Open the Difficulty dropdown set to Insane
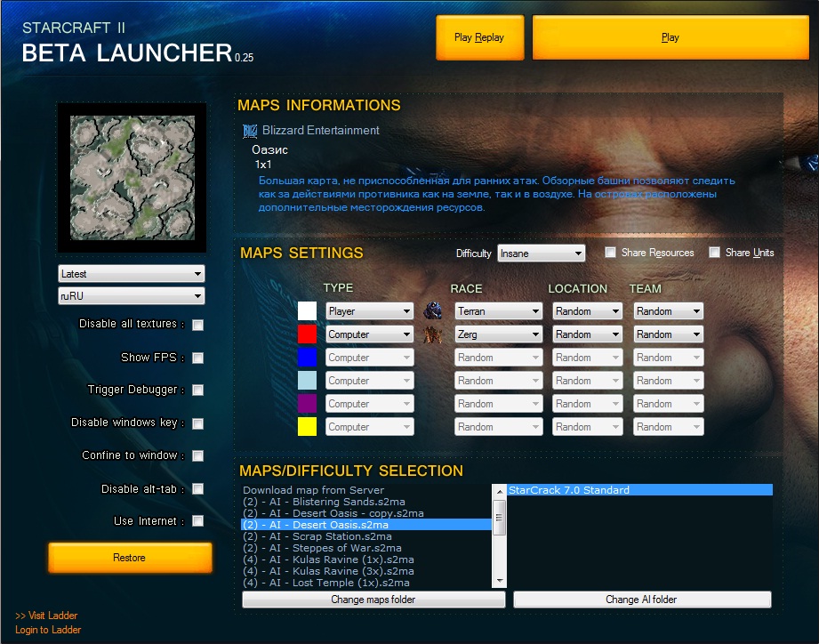 pos(542,254)
